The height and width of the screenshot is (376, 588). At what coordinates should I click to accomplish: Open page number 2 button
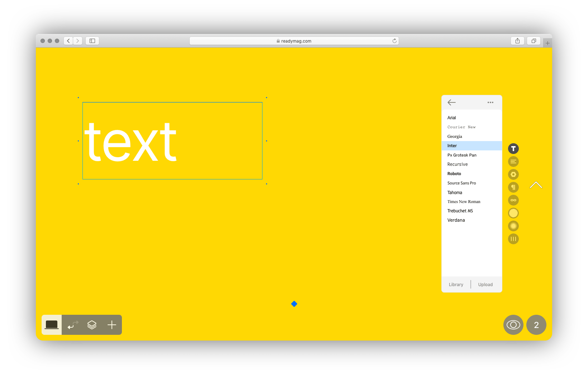click(536, 325)
